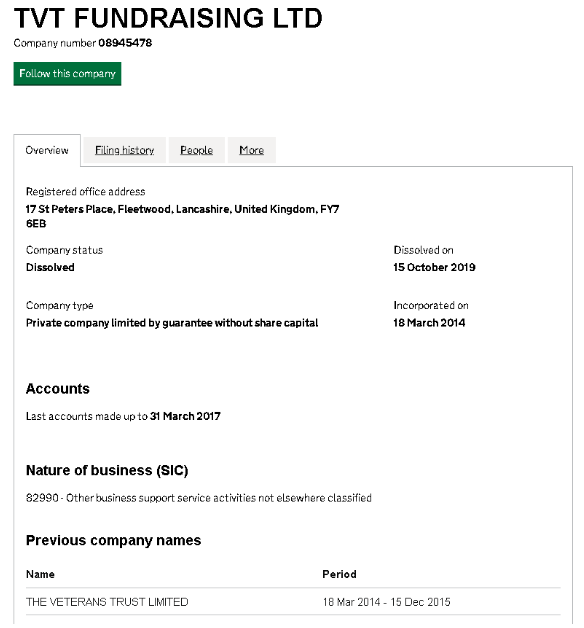
Task: Click the Nature of business (SIC) heading
Action: click(x=107, y=470)
